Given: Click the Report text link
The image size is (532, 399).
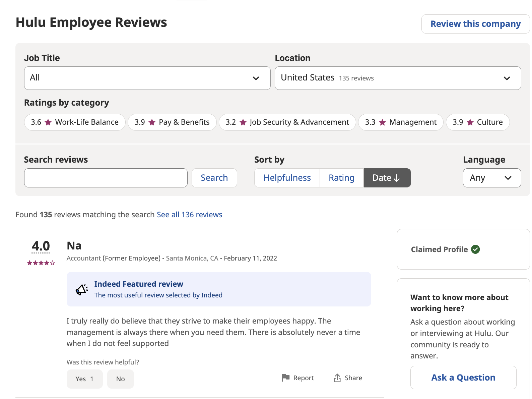Looking at the screenshot, I should click(304, 378).
